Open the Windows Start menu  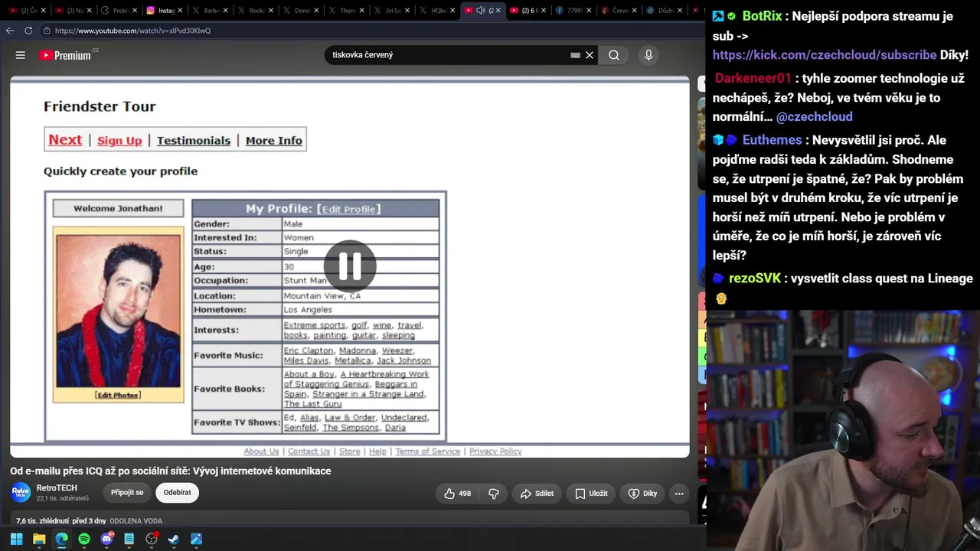pyautogui.click(x=16, y=539)
